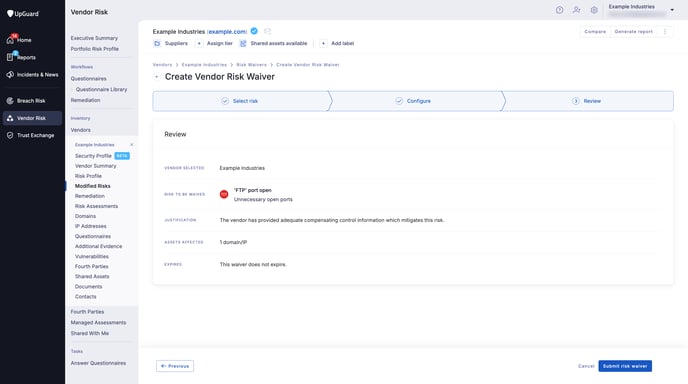Open Example Industries account dropdown

coord(641,10)
